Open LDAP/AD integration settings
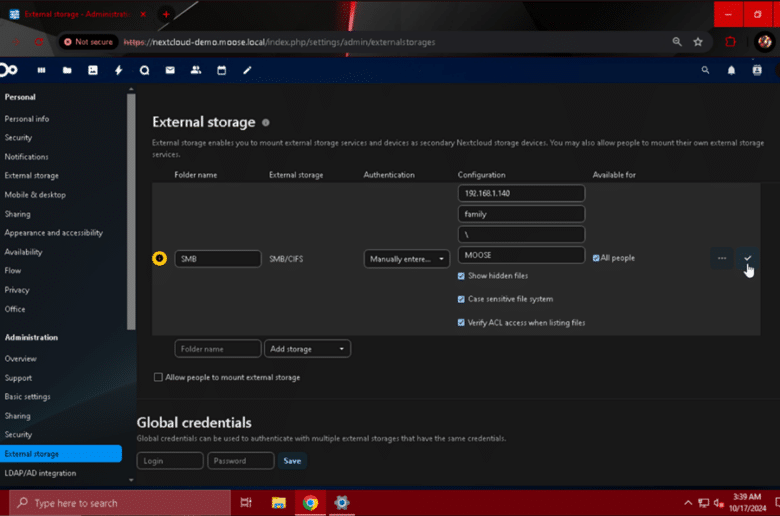Viewport: 780px width, 516px height. pos(40,473)
